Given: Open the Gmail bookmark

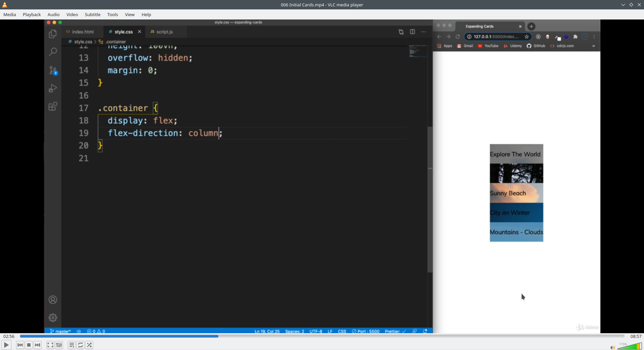Looking at the screenshot, I should [465, 46].
